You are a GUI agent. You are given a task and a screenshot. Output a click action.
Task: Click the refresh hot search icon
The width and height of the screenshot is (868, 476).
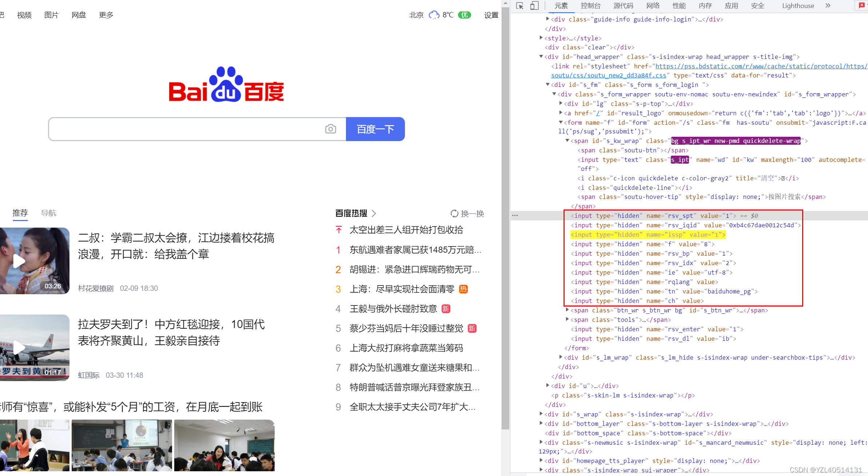point(454,213)
